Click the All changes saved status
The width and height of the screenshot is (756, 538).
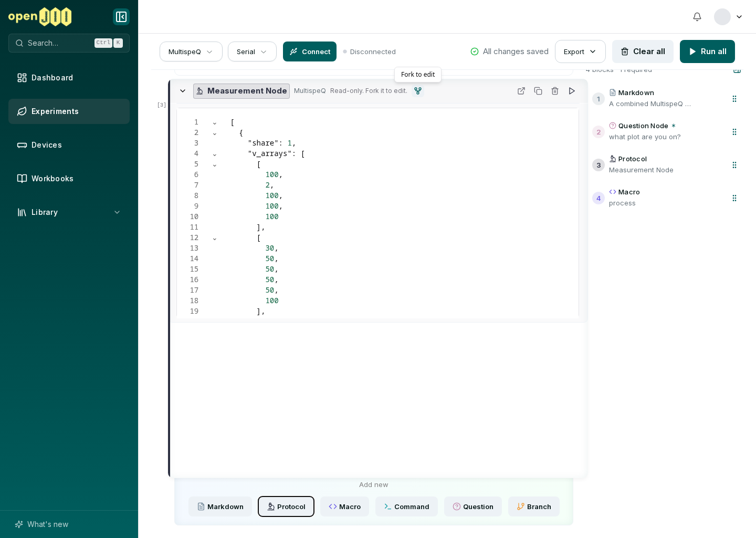point(509,51)
